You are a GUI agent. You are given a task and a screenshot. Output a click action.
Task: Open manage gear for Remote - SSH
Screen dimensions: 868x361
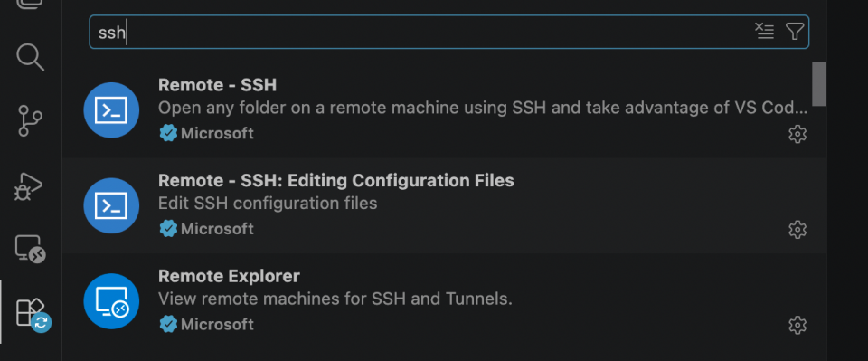(797, 134)
